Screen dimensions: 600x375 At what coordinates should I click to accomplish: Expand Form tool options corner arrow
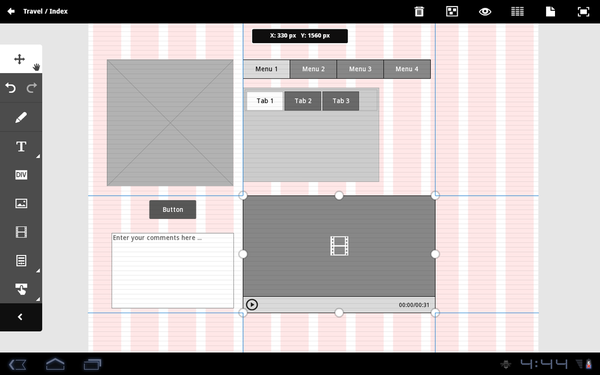(x=38, y=271)
